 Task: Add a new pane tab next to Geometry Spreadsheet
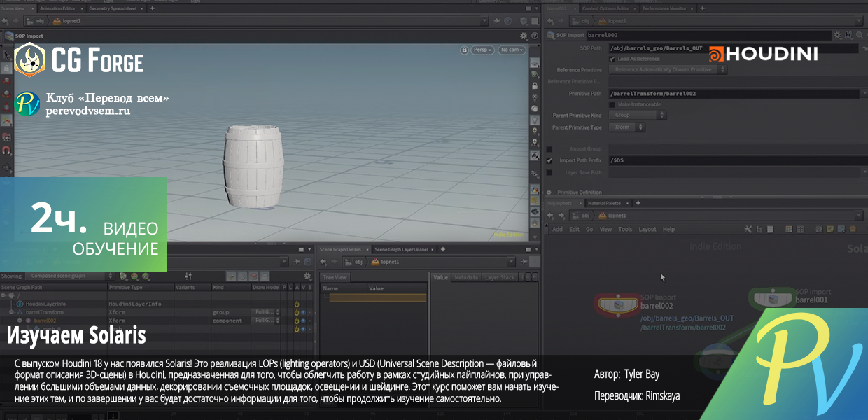pos(152,9)
